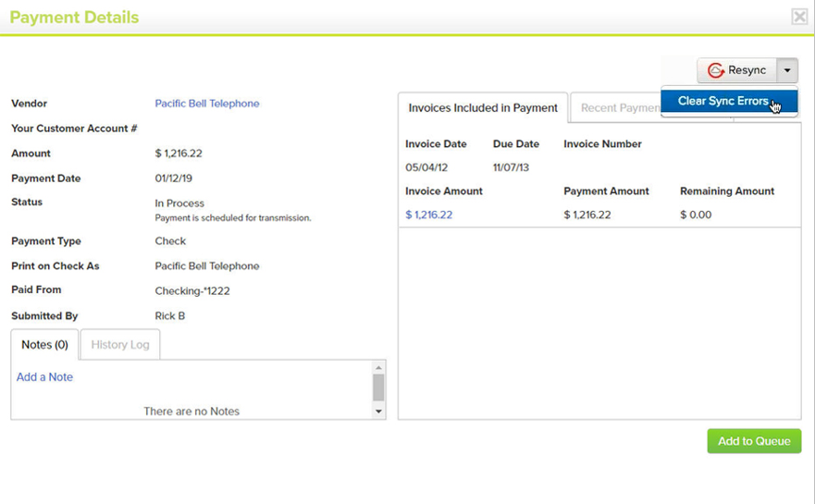Switch to Invoices Included in Payment tab

(483, 107)
